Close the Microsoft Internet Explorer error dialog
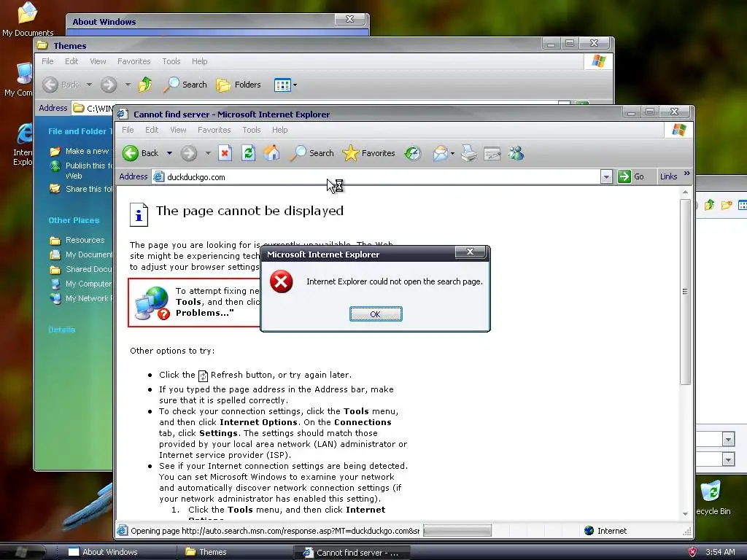Image resolution: width=747 pixels, height=560 pixels. [470, 252]
